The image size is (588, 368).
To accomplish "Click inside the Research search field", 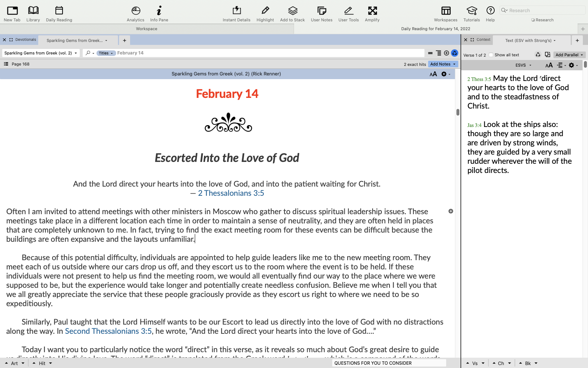I will pos(542,10).
